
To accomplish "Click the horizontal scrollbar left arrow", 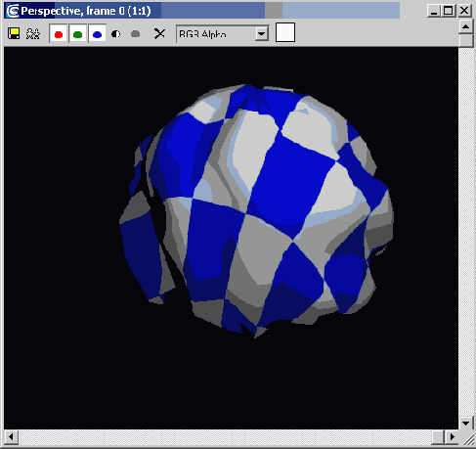I will 11,437.
